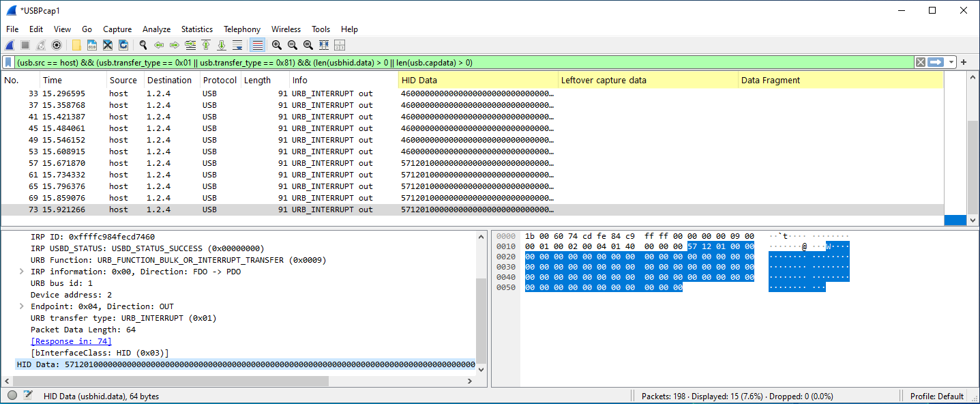Toggle packet list colorization
980x404 pixels.
point(256,45)
